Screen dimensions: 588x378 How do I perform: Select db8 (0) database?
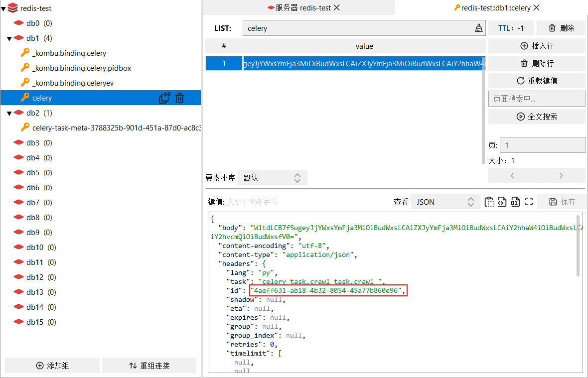click(x=39, y=218)
